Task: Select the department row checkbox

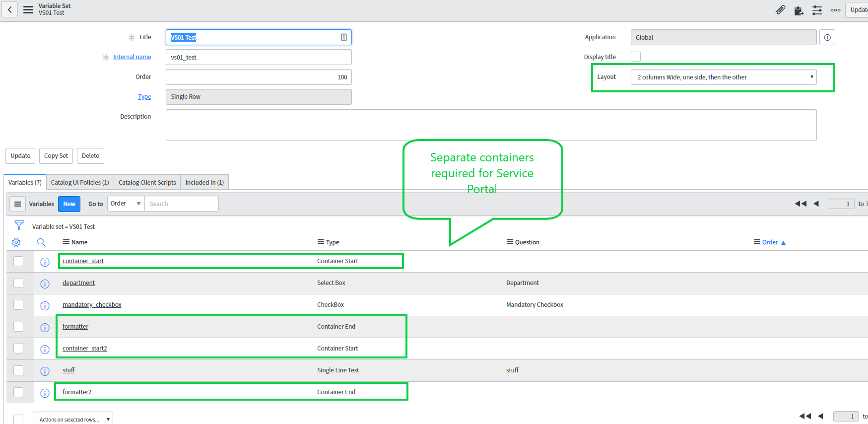Action: coord(18,283)
